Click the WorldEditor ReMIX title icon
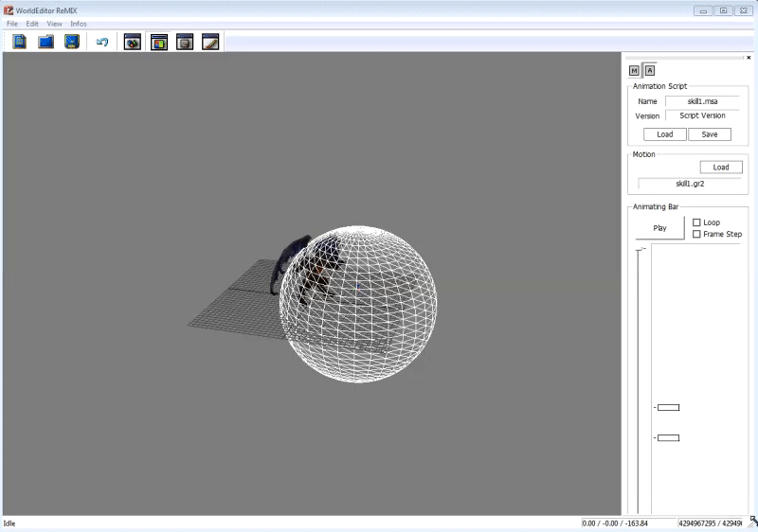 tap(9, 10)
